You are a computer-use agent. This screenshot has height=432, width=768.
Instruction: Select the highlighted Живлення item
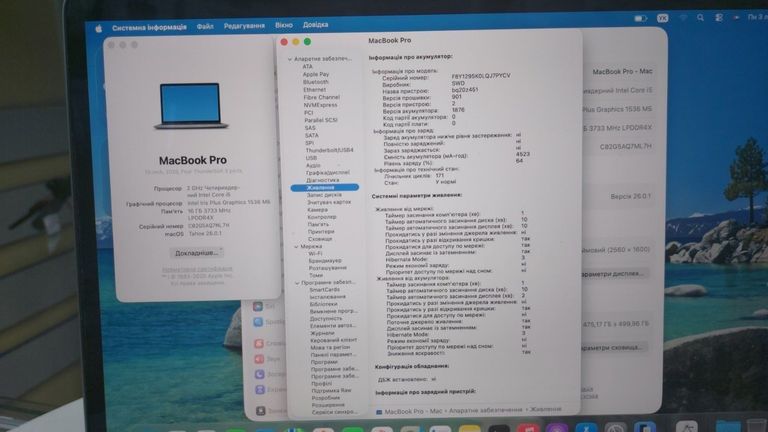point(324,188)
